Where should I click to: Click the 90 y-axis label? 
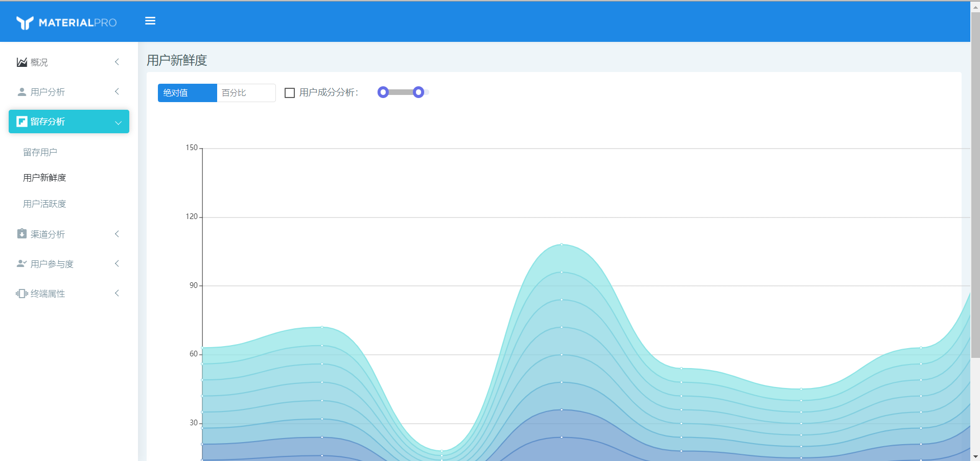point(194,285)
